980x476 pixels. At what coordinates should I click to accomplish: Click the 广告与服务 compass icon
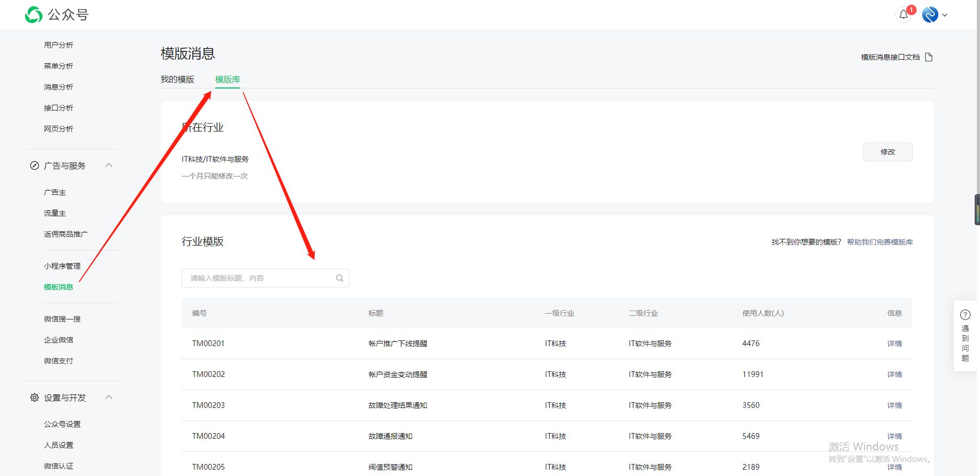[35, 165]
